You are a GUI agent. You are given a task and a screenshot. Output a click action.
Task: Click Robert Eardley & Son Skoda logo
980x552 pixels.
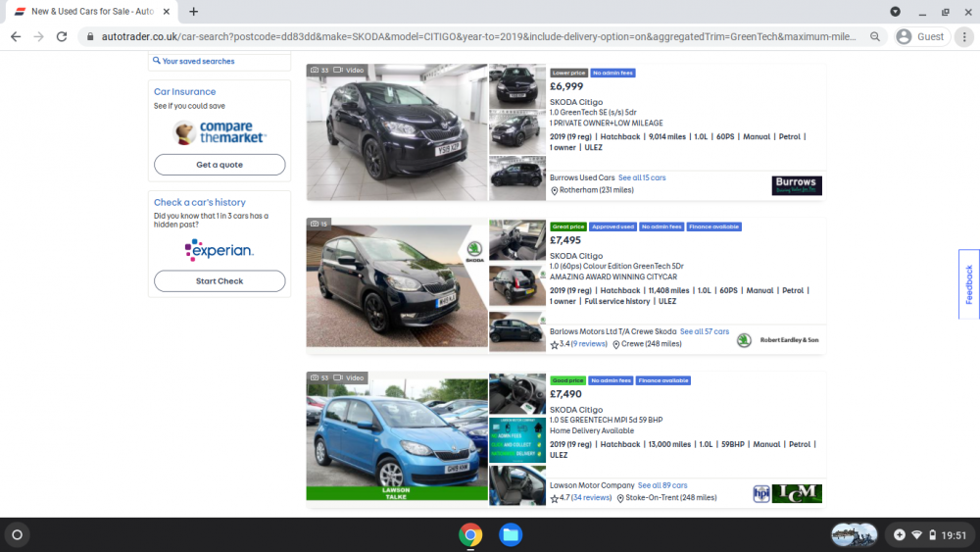coord(780,340)
